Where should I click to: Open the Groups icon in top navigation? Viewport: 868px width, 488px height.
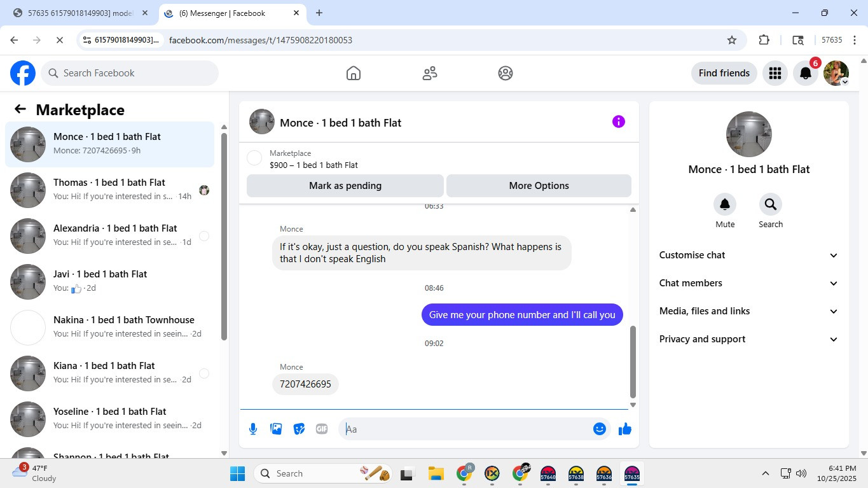coord(506,73)
